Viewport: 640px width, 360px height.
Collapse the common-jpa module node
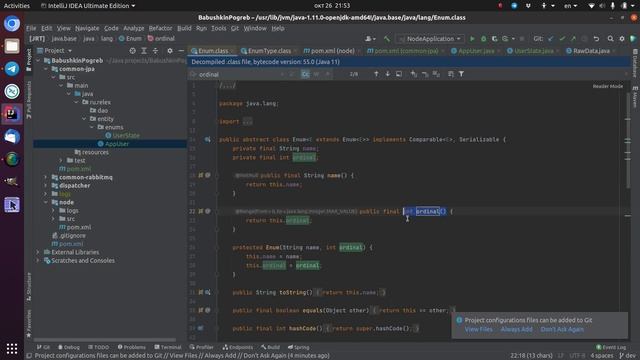[x=46, y=69]
